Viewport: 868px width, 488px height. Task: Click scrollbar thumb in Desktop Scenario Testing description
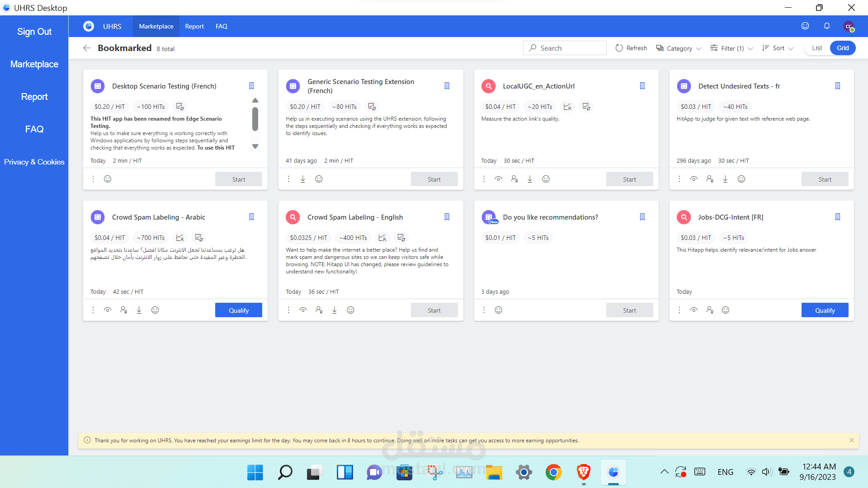[x=255, y=119]
